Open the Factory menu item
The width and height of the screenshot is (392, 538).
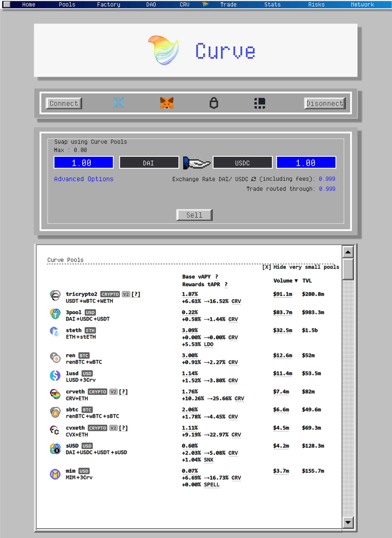tap(108, 5)
